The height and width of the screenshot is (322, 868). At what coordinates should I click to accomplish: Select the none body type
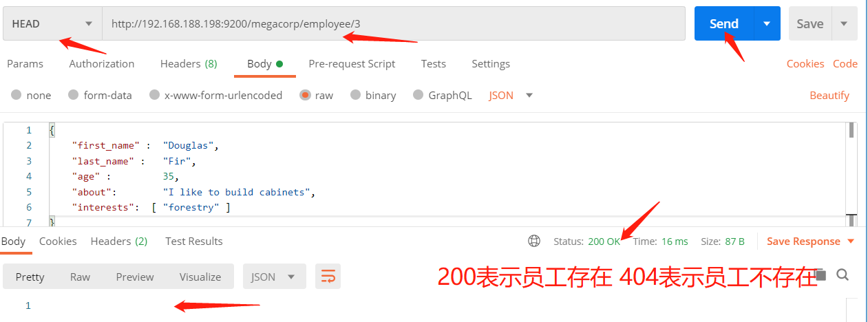click(x=31, y=95)
